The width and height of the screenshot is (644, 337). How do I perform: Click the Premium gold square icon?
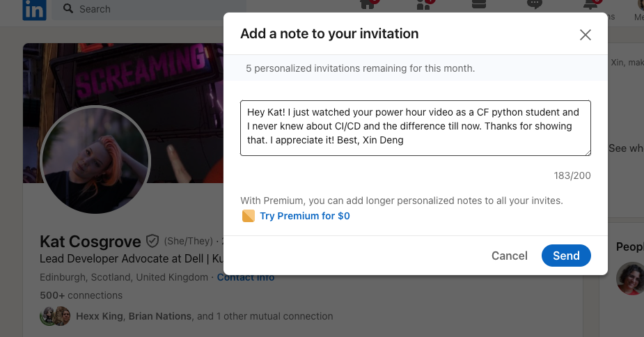(x=249, y=216)
